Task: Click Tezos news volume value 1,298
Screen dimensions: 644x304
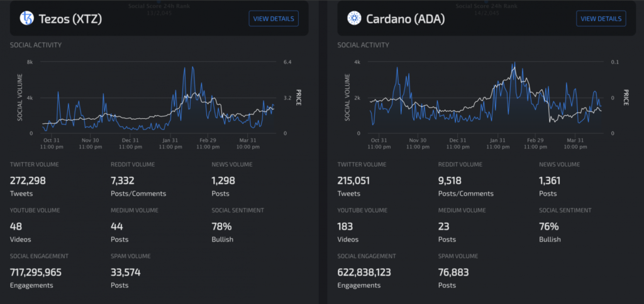Action: (x=223, y=181)
